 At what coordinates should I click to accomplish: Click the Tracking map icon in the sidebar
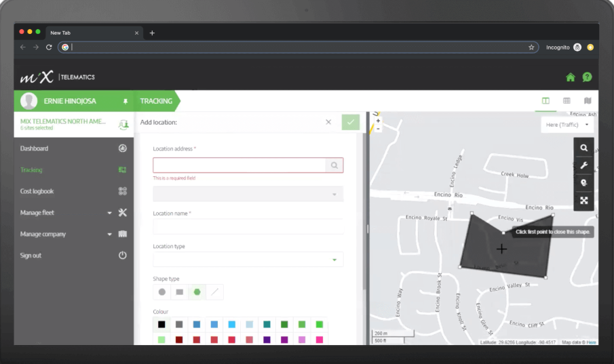pos(123,170)
